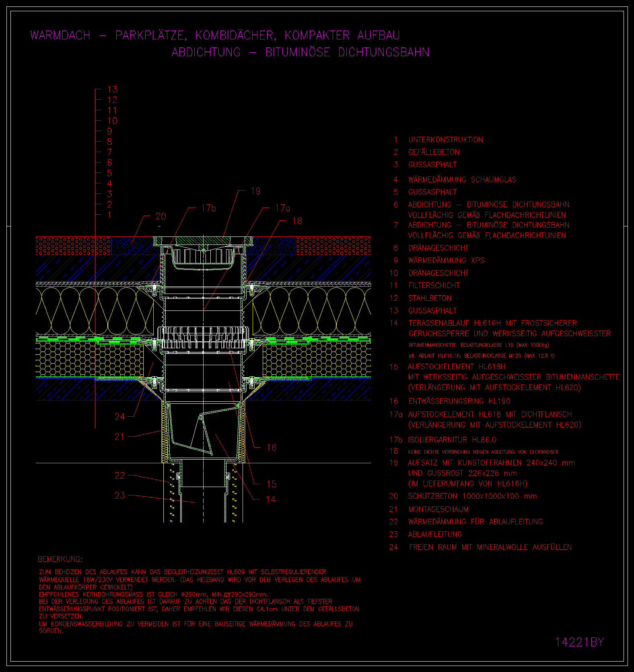The image size is (634, 672).
Task: Click legend entry 'WÄRMEDÄMMUNG XPS'
Action: [447, 261]
